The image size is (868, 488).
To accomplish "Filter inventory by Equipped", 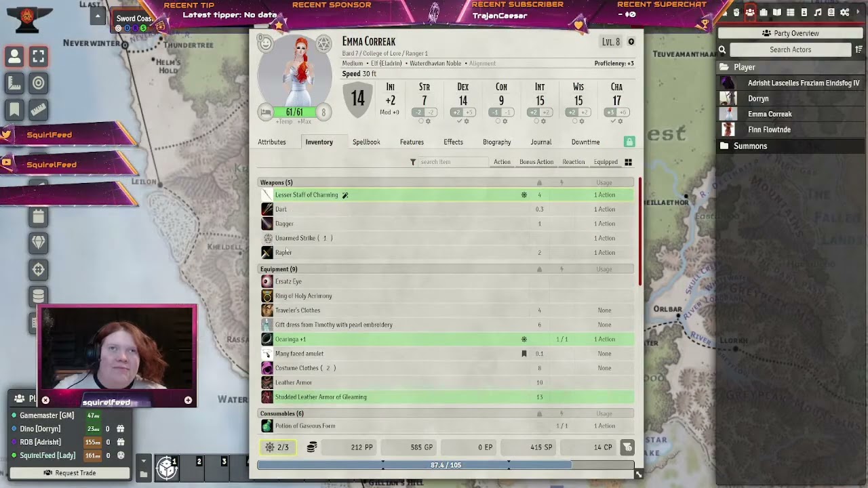I will 606,162.
